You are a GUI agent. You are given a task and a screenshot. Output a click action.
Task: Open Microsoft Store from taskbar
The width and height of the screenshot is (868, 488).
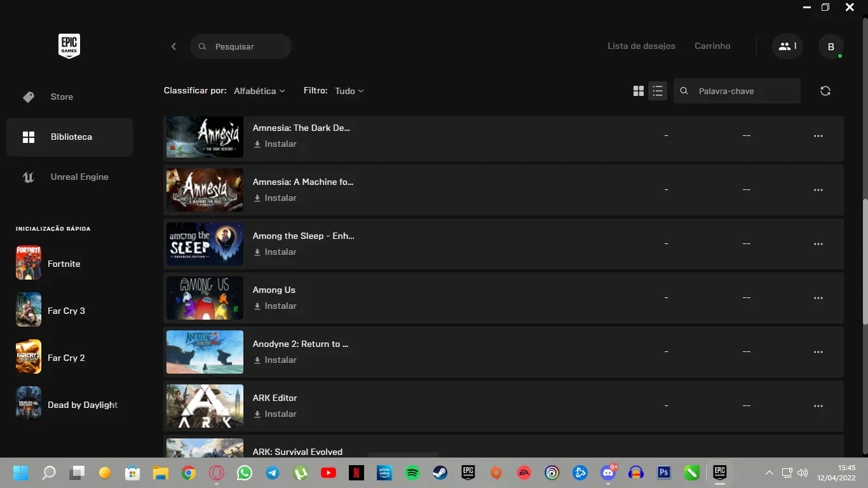tap(132, 473)
